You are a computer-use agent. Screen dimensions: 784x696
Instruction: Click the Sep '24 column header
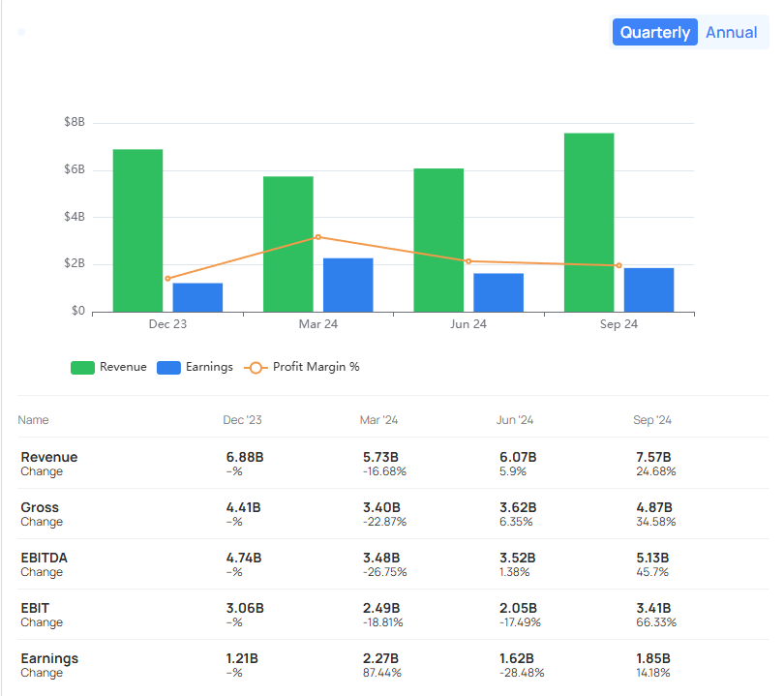click(652, 420)
